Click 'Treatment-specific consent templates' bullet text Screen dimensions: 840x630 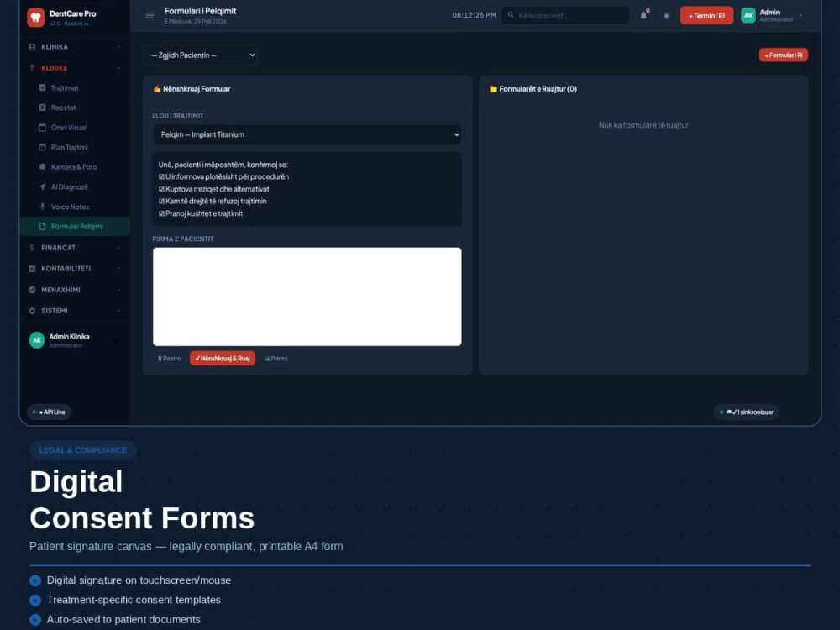click(134, 600)
